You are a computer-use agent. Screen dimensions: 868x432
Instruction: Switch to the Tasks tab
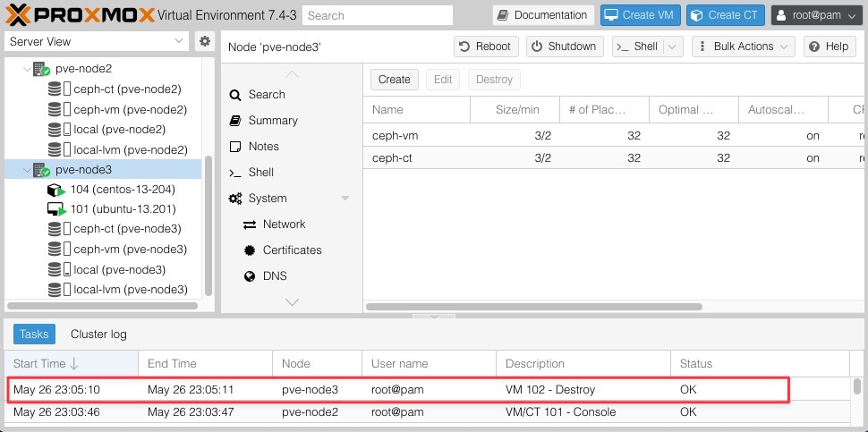click(34, 335)
